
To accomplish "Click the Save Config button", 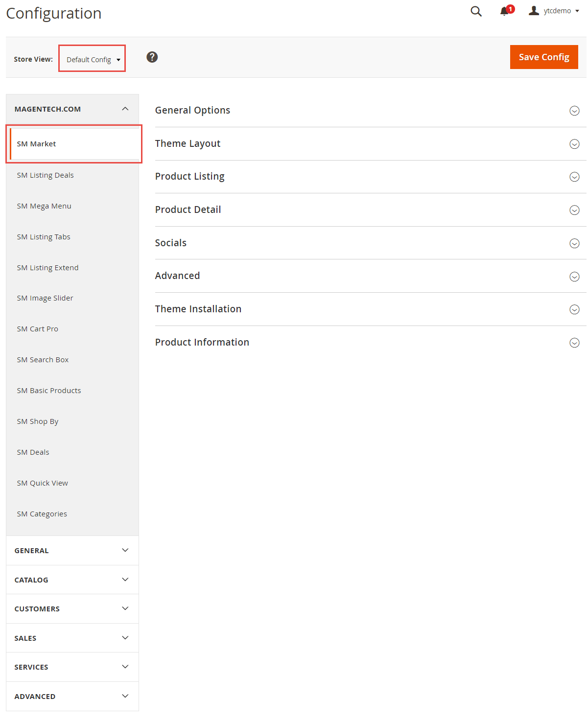I will (x=544, y=57).
